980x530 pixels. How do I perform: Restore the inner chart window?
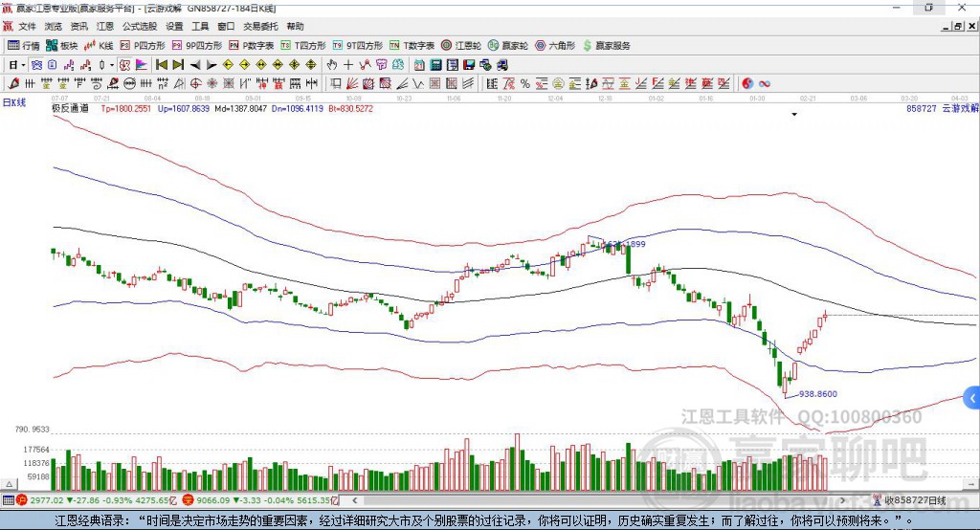coord(958,26)
